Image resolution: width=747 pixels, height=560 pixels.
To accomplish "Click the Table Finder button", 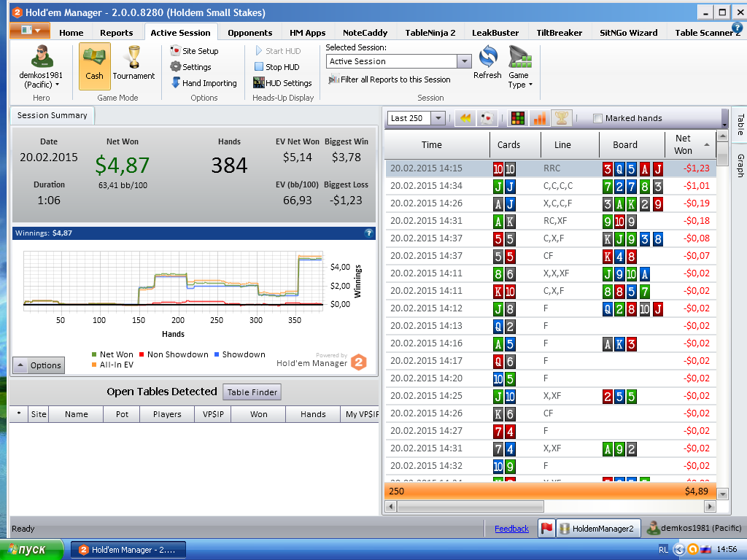I will click(x=252, y=392).
